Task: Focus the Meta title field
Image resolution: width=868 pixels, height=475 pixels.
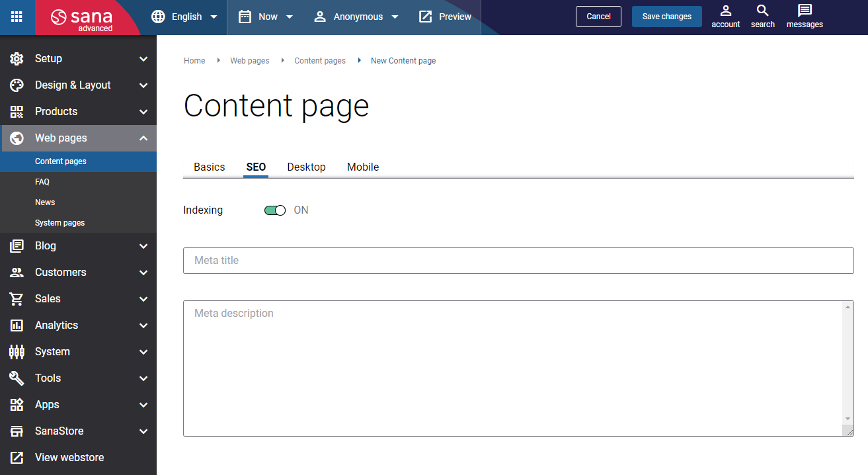Action: [x=518, y=261]
